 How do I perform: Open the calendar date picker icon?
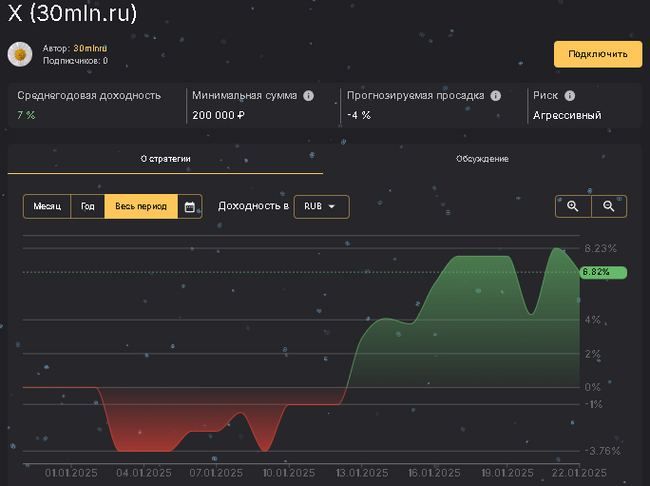coord(189,207)
